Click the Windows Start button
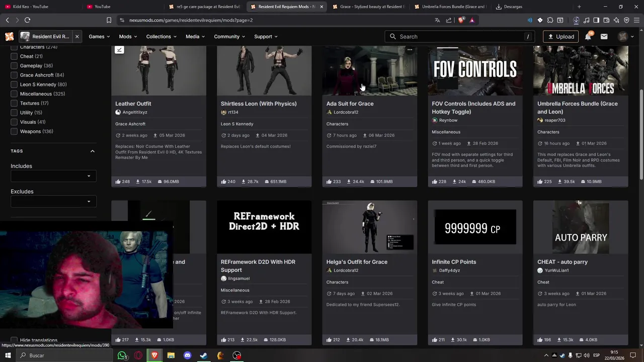 8,355
